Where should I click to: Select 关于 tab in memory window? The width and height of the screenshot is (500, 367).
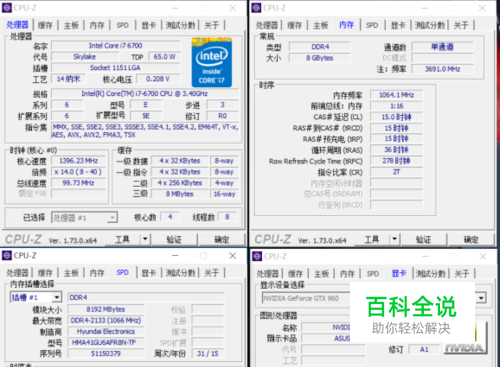coord(461,25)
